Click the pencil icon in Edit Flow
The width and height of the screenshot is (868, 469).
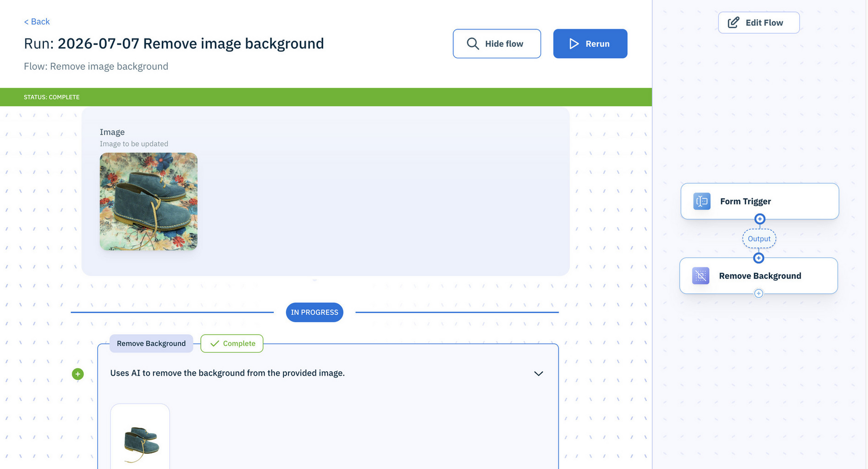733,23
